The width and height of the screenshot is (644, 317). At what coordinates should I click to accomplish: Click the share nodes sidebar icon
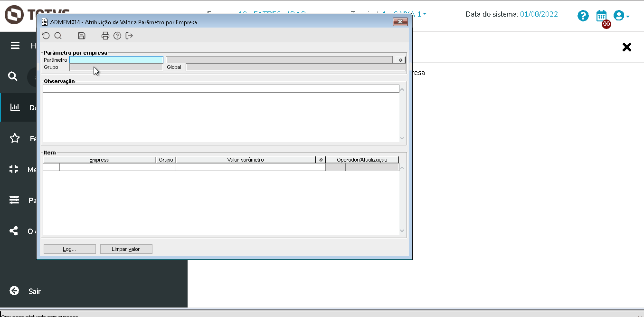(x=14, y=231)
